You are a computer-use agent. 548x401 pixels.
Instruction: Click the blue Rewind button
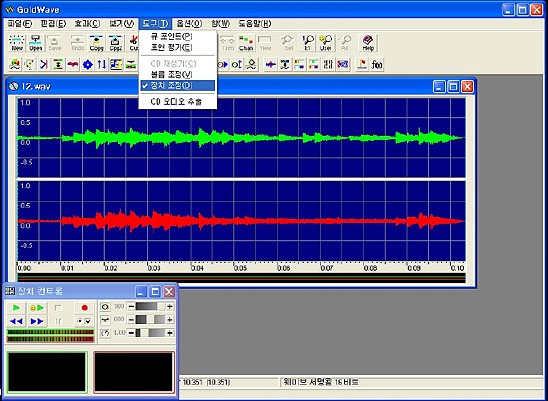coord(16,321)
